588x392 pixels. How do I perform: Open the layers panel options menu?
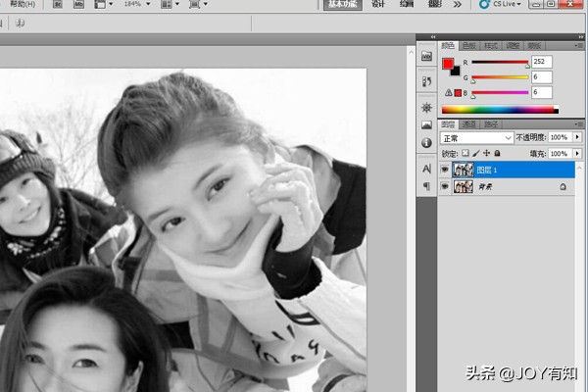578,124
